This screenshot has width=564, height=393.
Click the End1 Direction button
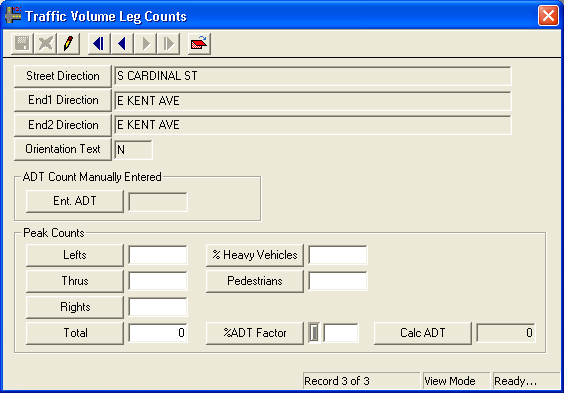point(63,100)
